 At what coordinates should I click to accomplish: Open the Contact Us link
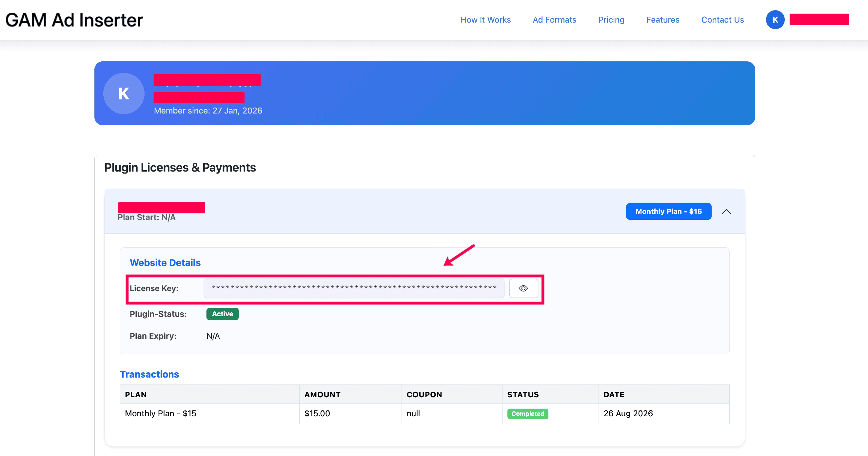[722, 20]
